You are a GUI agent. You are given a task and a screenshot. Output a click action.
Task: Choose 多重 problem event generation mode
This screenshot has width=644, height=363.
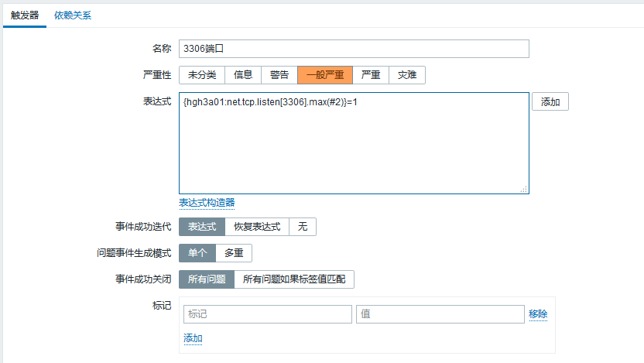[x=234, y=253]
